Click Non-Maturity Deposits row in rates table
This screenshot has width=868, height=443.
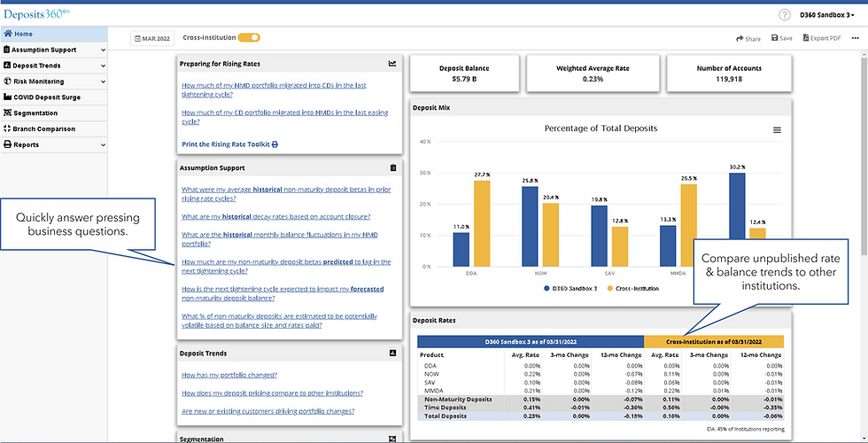coord(601,400)
